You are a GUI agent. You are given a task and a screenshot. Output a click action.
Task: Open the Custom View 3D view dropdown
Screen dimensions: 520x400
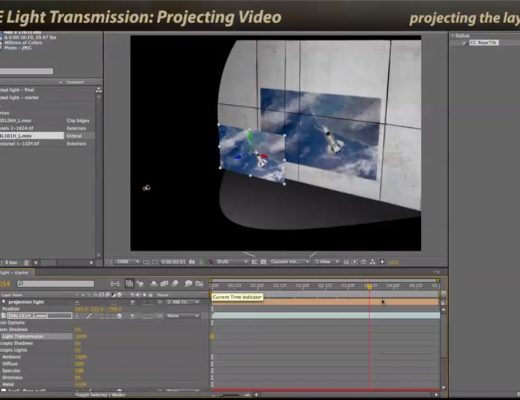pos(290,262)
